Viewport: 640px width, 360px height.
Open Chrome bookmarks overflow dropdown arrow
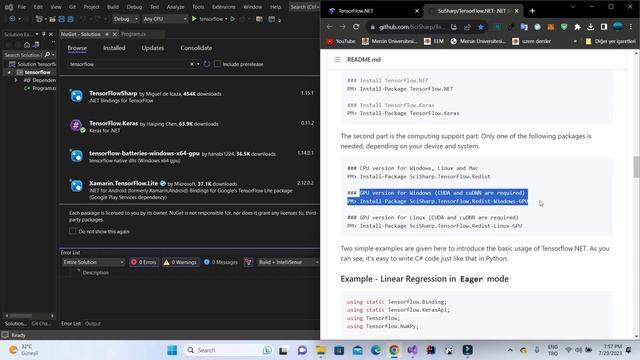tap(575, 41)
